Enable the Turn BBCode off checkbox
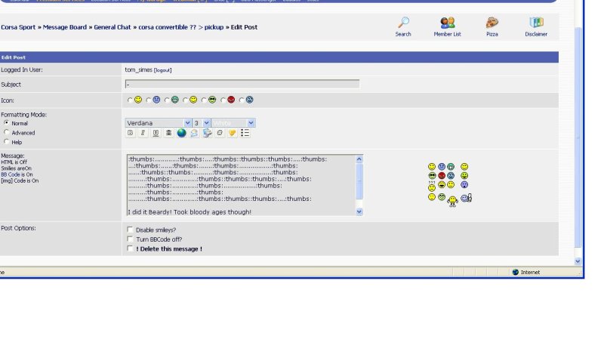The width and height of the screenshot is (604, 364). [x=130, y=239]
